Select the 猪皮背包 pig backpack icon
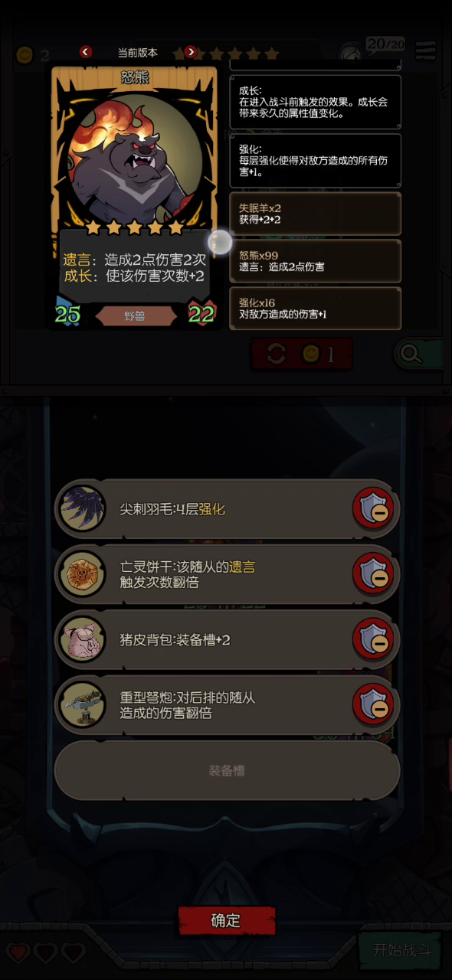Image resolution: width=452 pixels, height=980 pixels. (x=81, y=639)
